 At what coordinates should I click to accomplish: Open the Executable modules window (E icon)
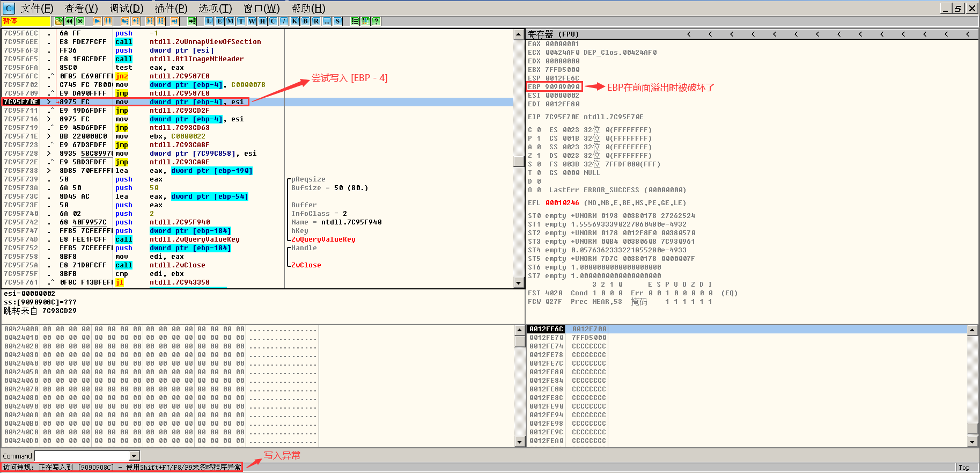click(x=219, y=21)
